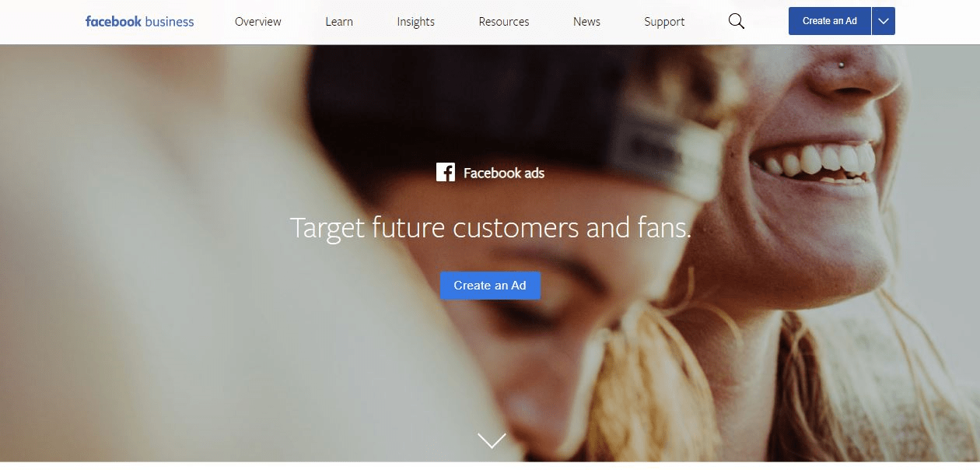Select the 'Facebook ads' label text

pyautogui.click(x=504, y=173)
